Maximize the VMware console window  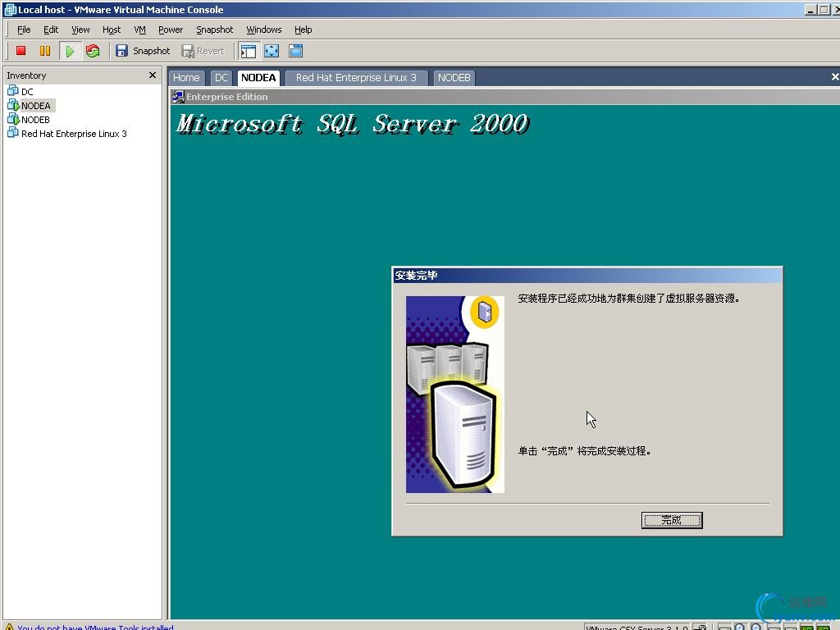(x=824, y=10)
